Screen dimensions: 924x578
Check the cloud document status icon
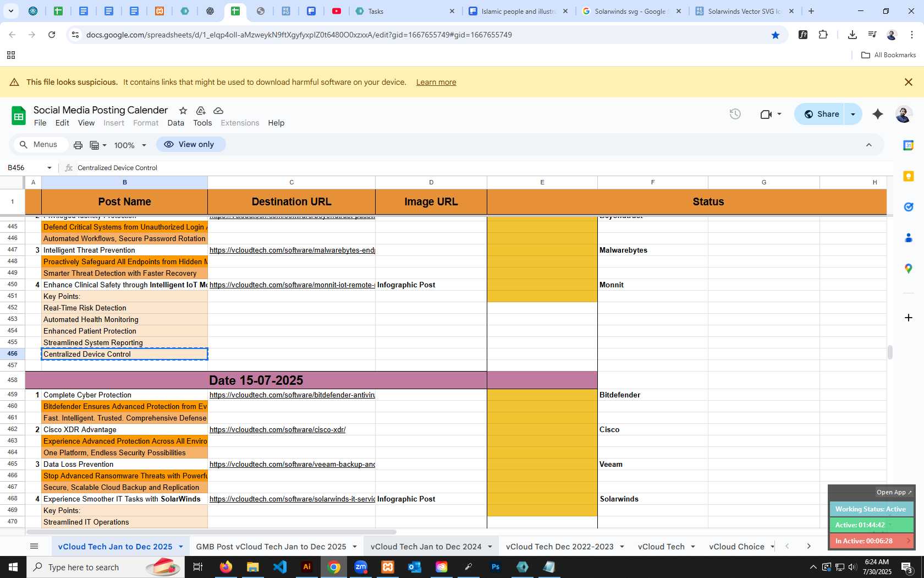(x=218, y=111)
